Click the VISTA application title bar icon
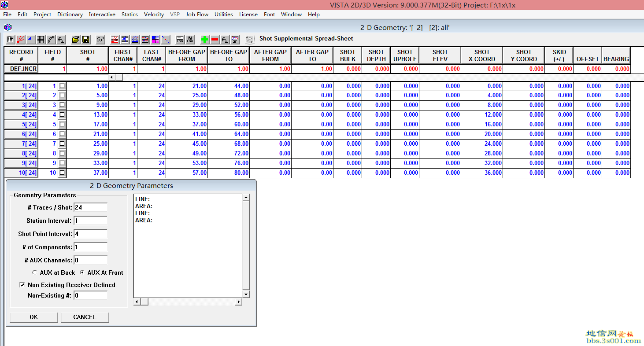Screen dimensions: 644x346 point(4,5)
